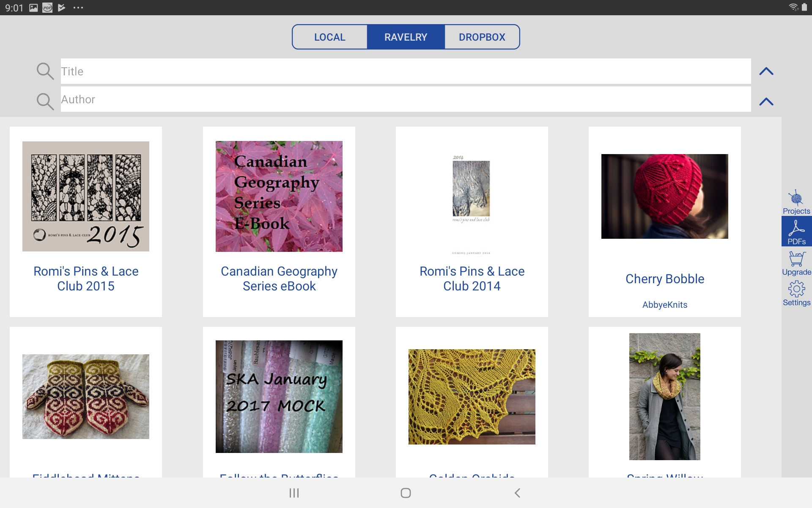Collapse the Author search with its chevron
Image resolution: width=812 pixels, height=508 pixels.
pos(766,101)
